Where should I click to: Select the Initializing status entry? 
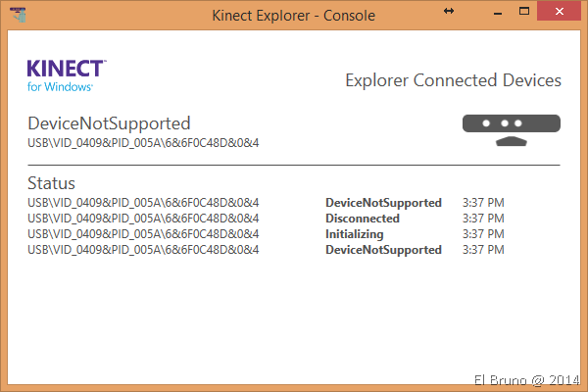[354, 234]
